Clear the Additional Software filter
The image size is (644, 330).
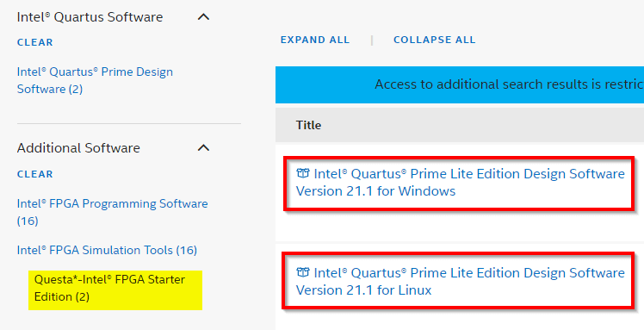pyautogui.click(x=35, y=174)
